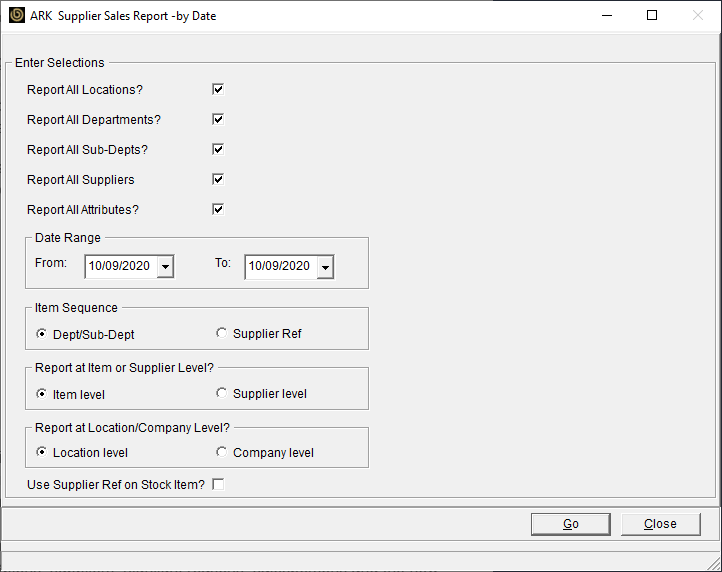Toggle Report All Departments checkbox
Screen dimensions: 722x572
218,119
